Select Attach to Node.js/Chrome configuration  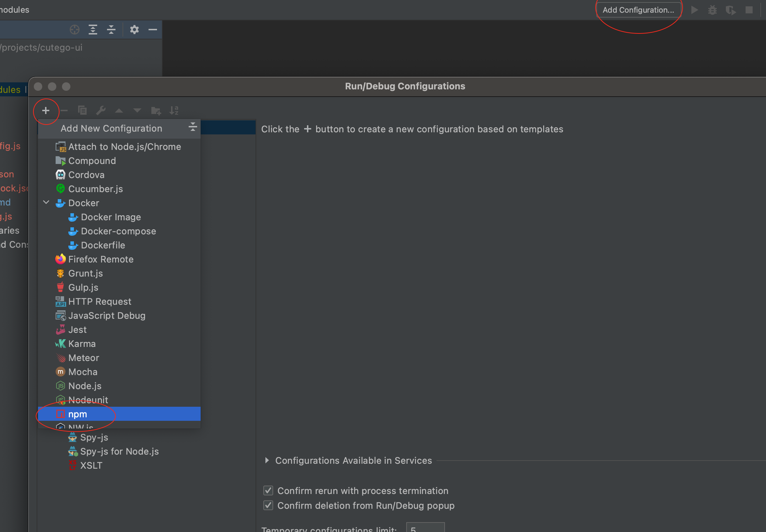click(x=119, y=147)
